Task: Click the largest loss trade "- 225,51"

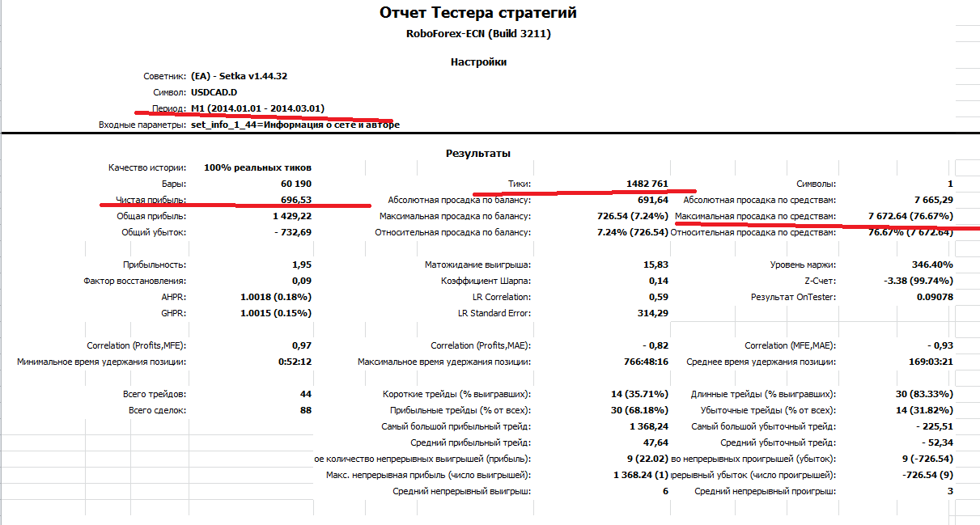Action: [x=934, y=426]
